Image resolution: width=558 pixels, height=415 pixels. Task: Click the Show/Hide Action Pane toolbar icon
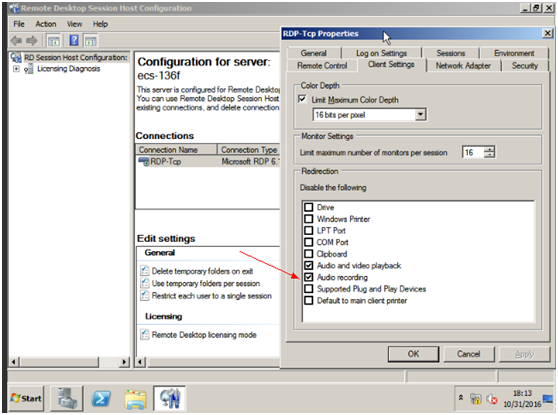[x=91, y=41]
